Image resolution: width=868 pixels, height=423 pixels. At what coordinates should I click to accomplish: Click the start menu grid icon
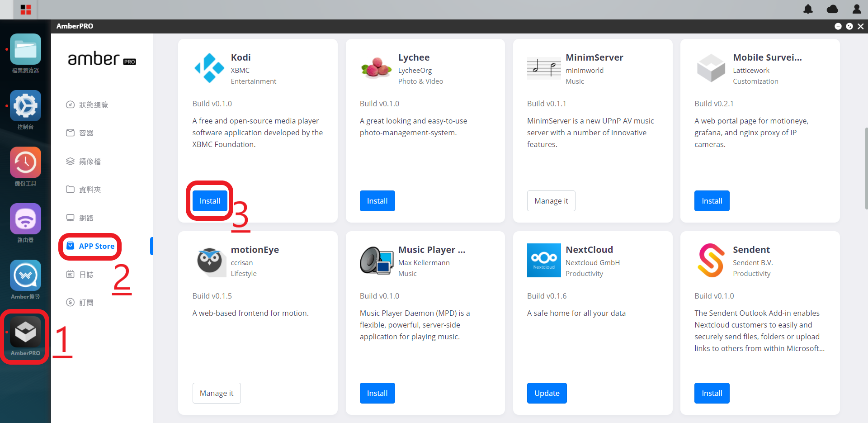tap(26, 10)
